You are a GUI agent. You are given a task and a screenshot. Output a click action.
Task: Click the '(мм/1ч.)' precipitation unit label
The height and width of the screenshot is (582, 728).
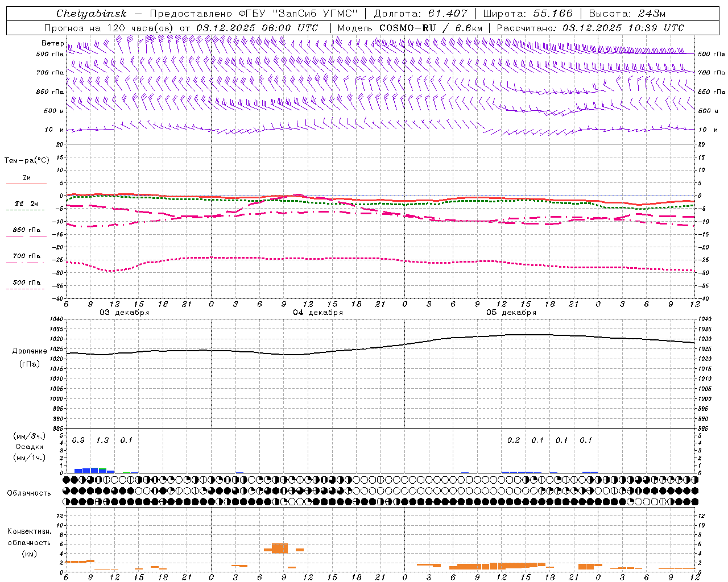30,458
